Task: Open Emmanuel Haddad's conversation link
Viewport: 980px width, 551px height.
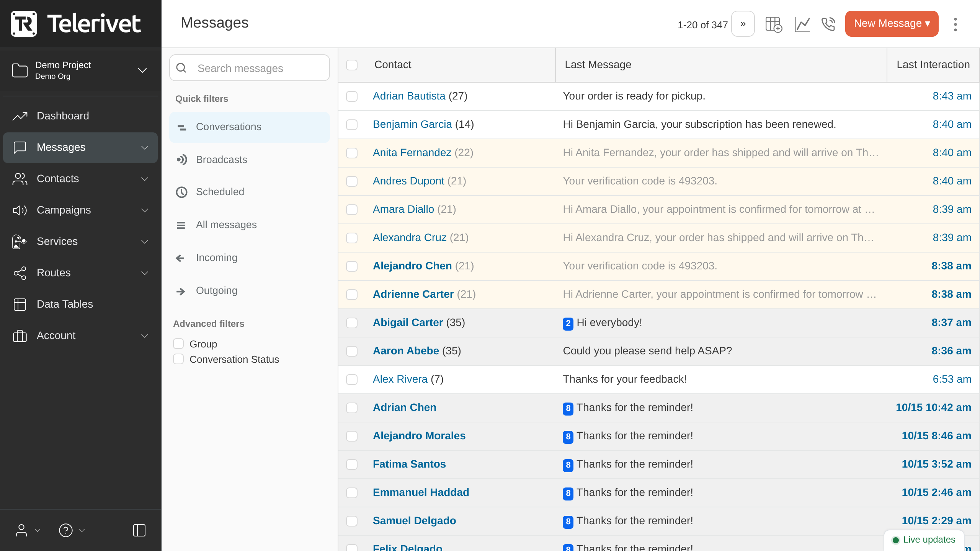Action: (421, 492)
